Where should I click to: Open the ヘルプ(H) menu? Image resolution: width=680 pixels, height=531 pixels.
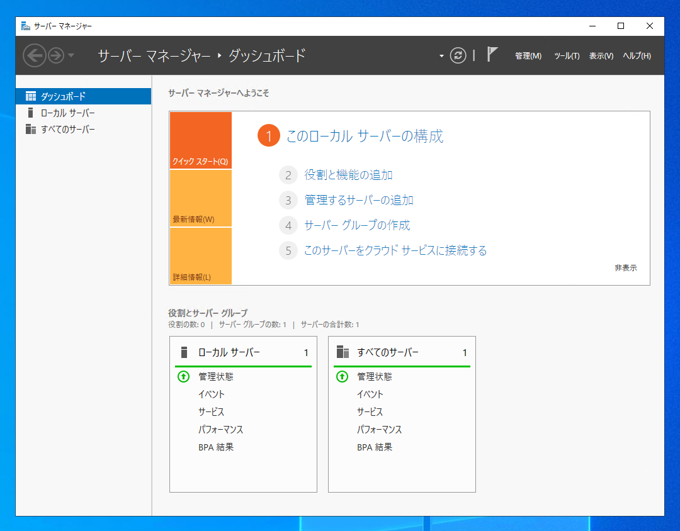637,56
